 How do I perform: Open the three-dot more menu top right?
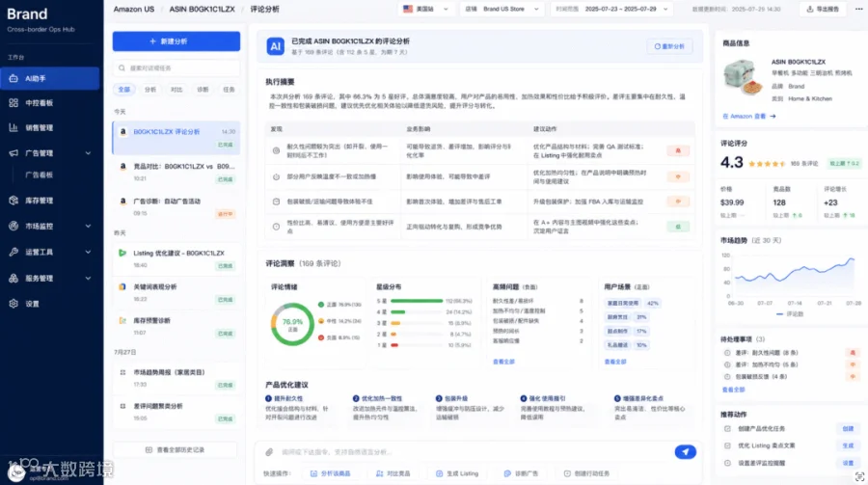(x=858, y=9)
